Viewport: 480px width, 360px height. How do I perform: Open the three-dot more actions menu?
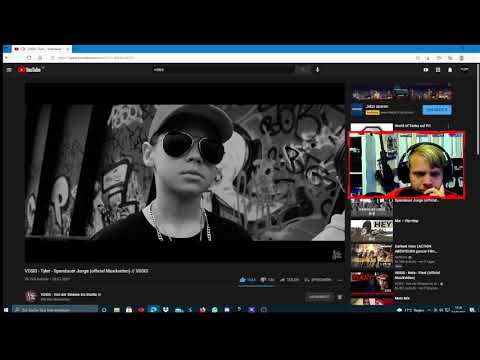tap(340, 280)
